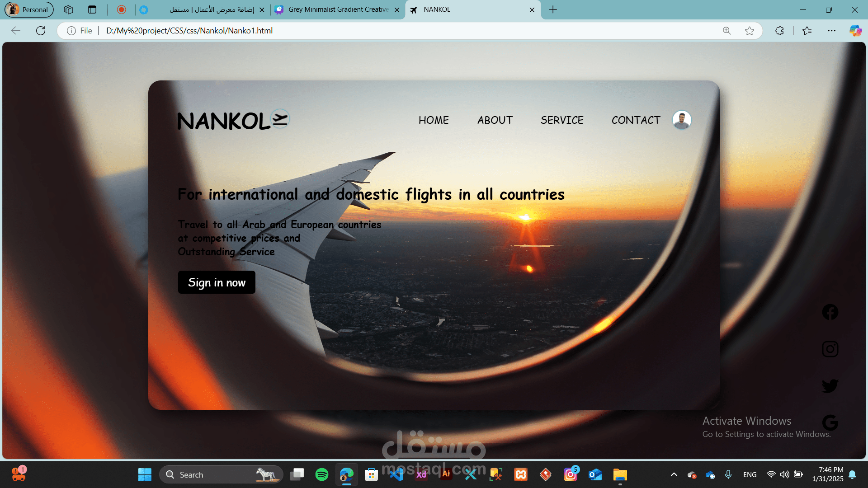The height and width of the screenshot is (488, 868).
Task: Close the NANKOL tab
Action: [x=532, y=9]
